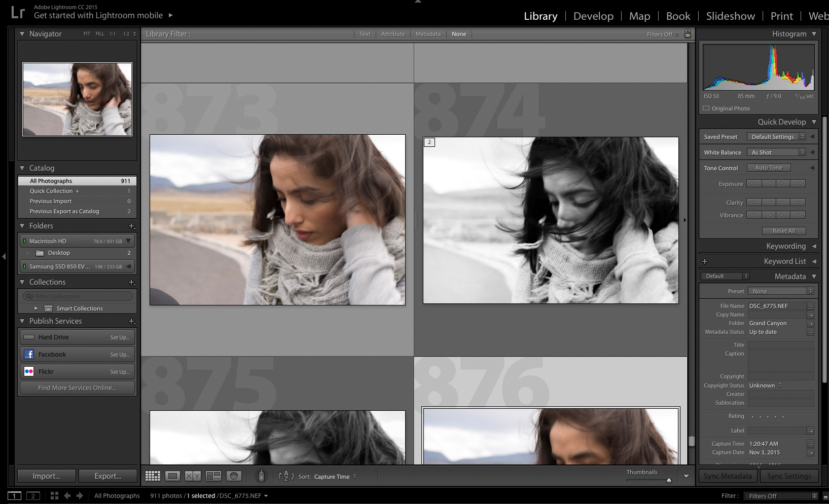
Task: Open the Saved Preset Default Settings dropdown
Action: pos(776,136)
